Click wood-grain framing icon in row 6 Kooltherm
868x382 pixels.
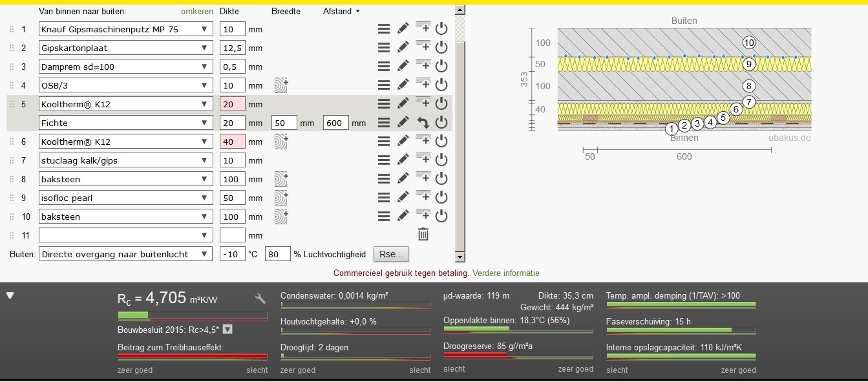click(x=281, y=142)
